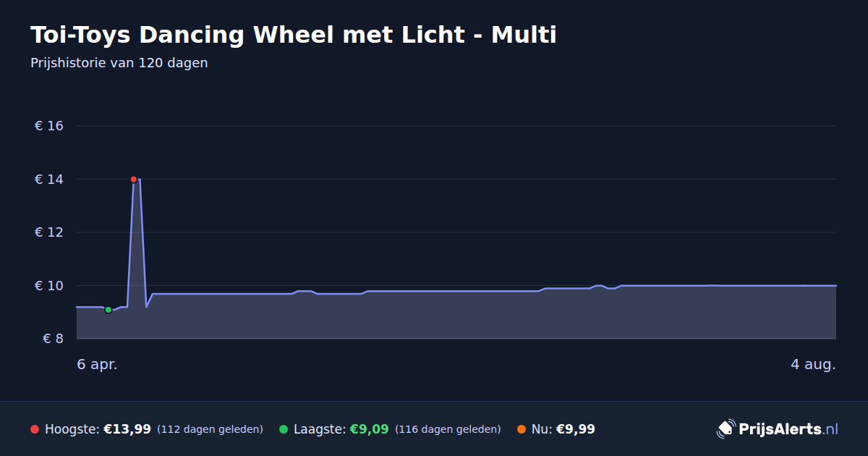Click the 112 dagen geleden text
Image resolution: width=868 pixels, height=456 pixels.
pyautogui.click(x=210, y=429)
